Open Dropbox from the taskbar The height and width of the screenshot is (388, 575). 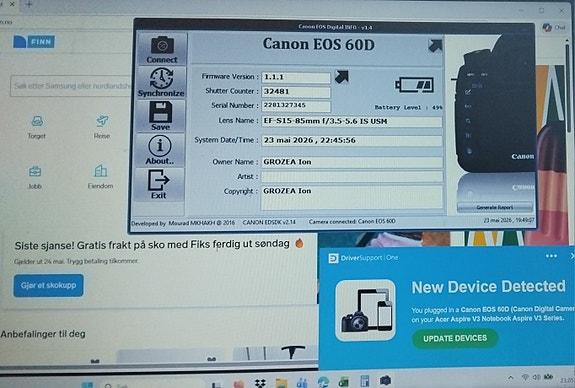click(x=260, y=383)
